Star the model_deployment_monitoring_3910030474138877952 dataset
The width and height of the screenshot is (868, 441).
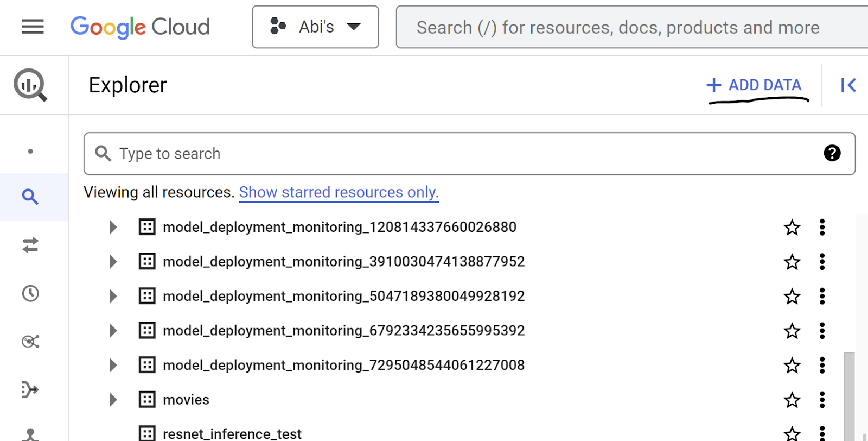click(x=792, y=262)
